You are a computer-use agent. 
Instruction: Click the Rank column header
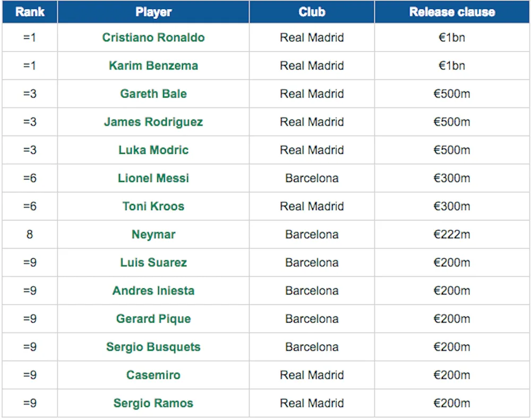pyautogui.click(x=30, y=12)
